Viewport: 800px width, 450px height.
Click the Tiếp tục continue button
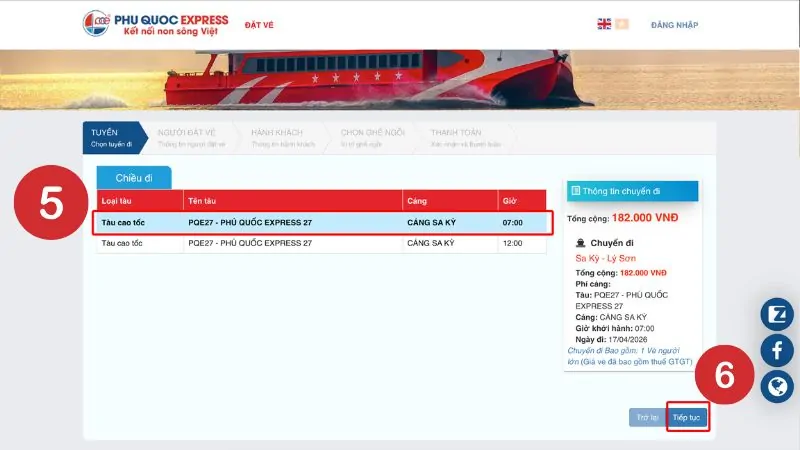[x=687, y=417]
